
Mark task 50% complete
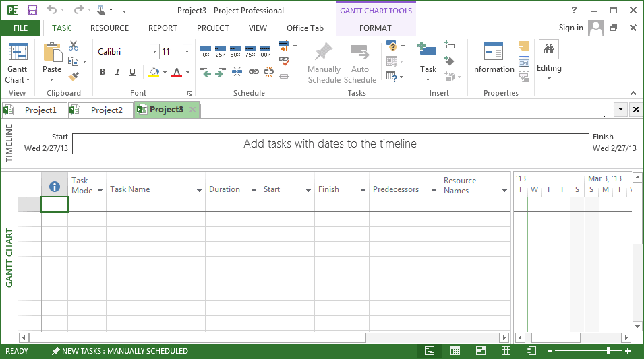click(x=235, y=51)
